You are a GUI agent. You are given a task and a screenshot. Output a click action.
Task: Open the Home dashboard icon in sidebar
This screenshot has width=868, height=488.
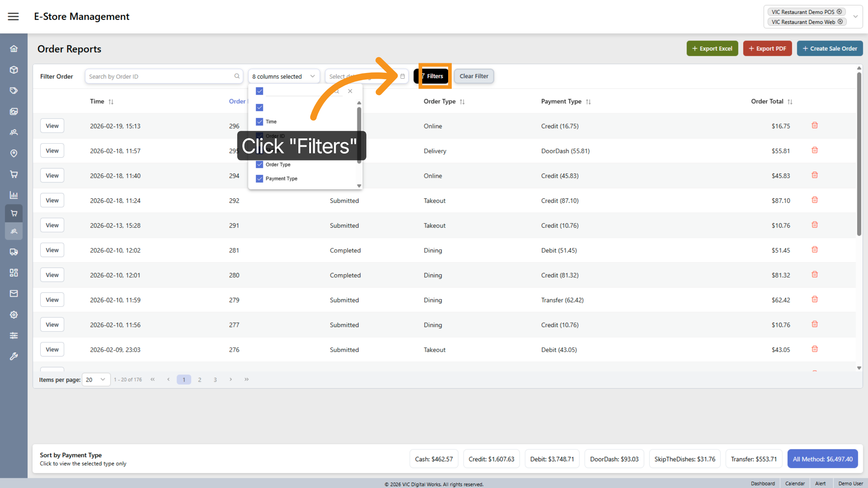click(13, 48)
